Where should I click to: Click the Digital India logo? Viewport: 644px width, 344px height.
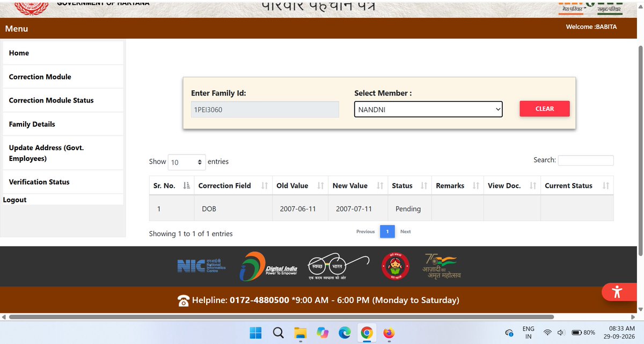(x=268, y=266)
